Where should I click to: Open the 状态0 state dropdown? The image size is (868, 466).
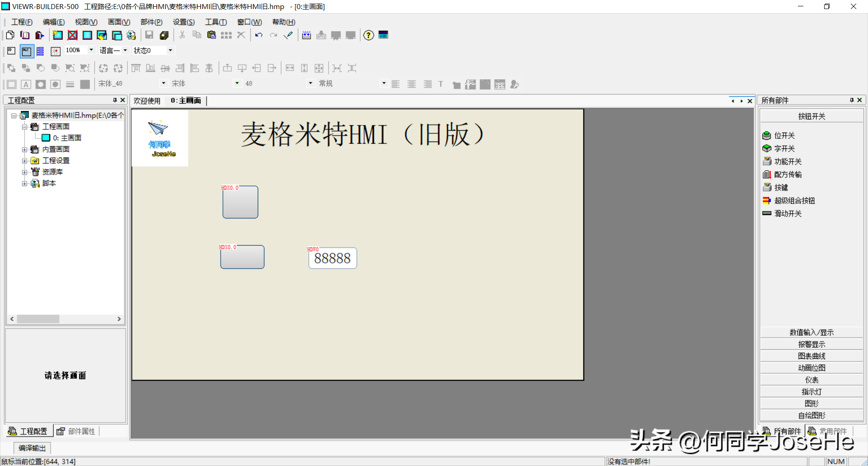click(170, 50)
